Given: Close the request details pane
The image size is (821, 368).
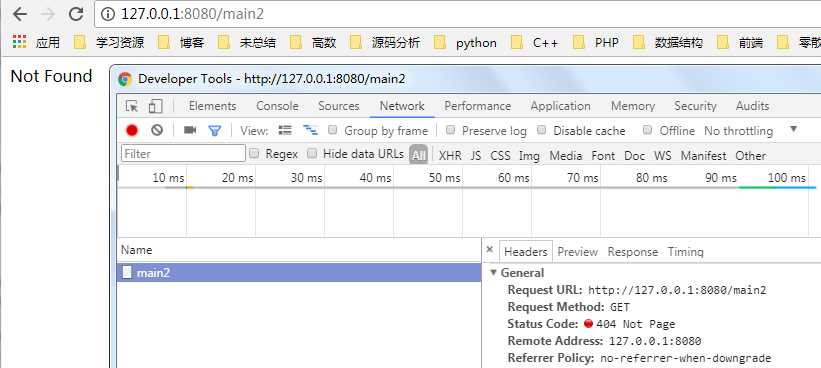Looking at the screenshot, I should click(490, 250).
